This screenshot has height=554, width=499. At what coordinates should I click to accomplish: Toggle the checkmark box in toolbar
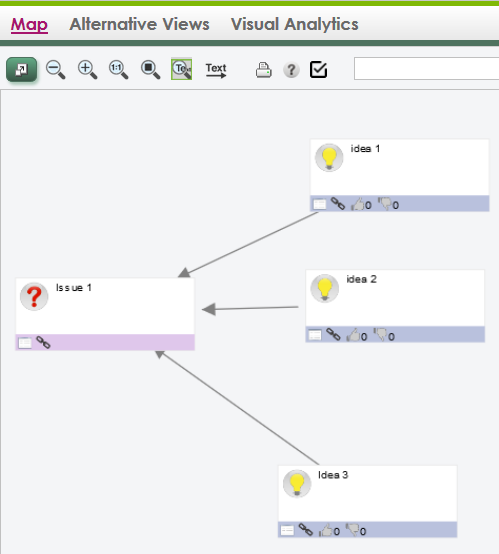click(x=318, y=69)
